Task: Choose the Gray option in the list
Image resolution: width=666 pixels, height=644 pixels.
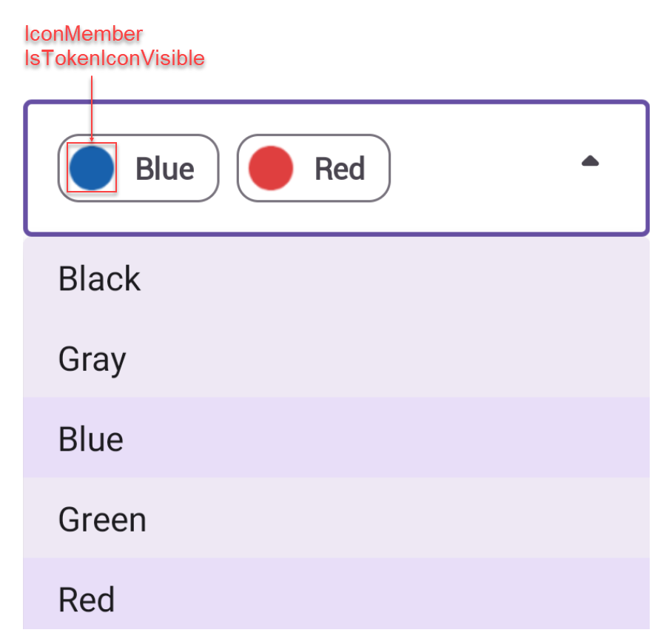Action: pos(92,360)
